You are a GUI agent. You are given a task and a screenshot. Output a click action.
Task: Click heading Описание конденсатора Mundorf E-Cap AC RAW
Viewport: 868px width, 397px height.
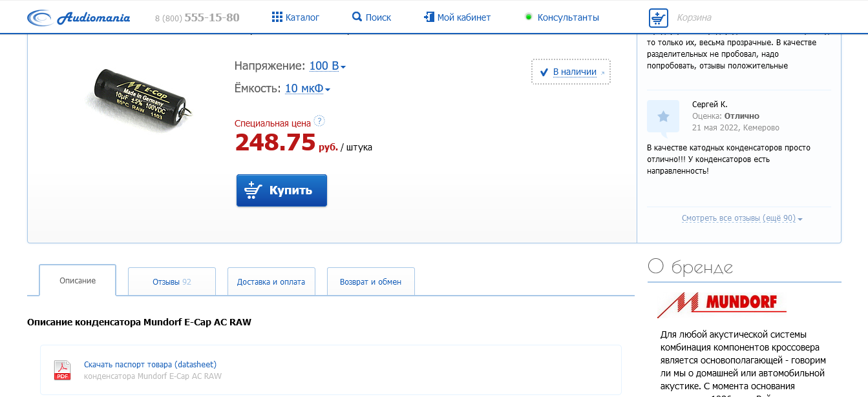coord(139,321)
